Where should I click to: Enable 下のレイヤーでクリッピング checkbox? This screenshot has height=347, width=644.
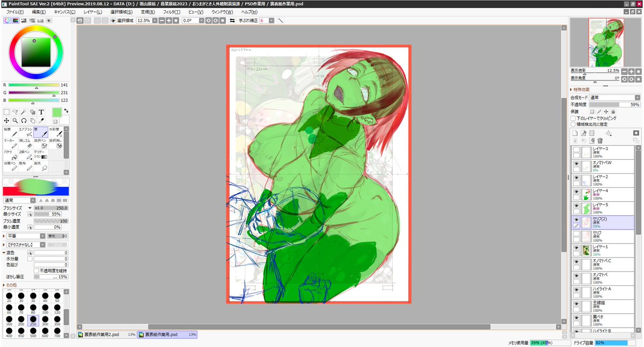(573, 118)
